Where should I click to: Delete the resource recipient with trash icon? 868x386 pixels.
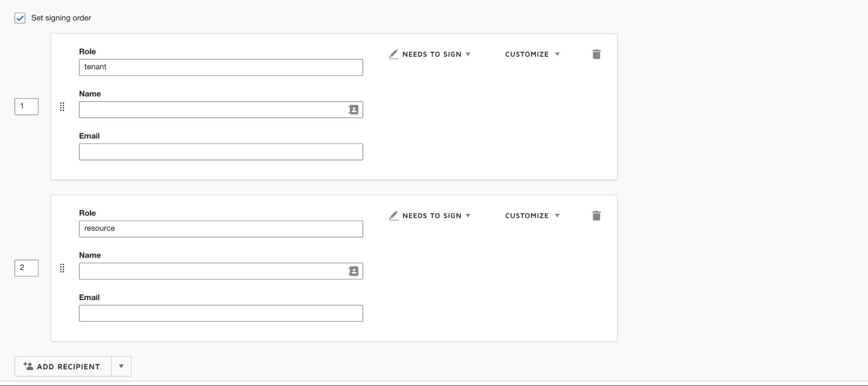[596, 216]
